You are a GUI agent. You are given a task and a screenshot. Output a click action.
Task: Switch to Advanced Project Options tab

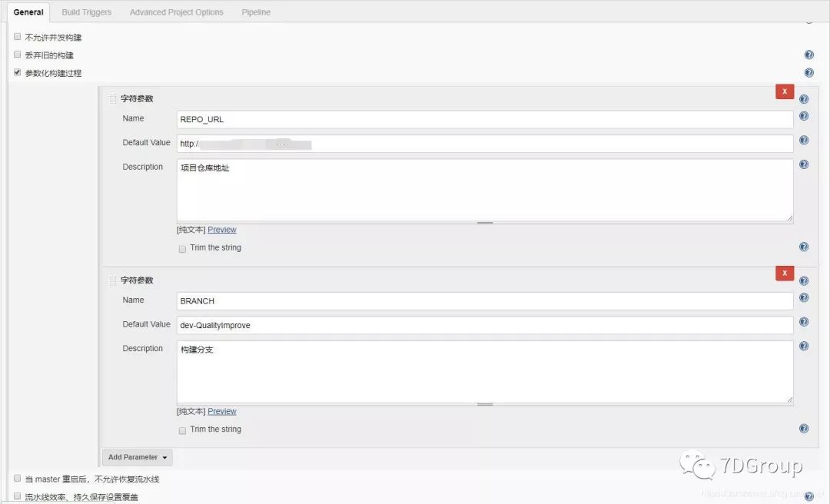(x=176, y=12)
